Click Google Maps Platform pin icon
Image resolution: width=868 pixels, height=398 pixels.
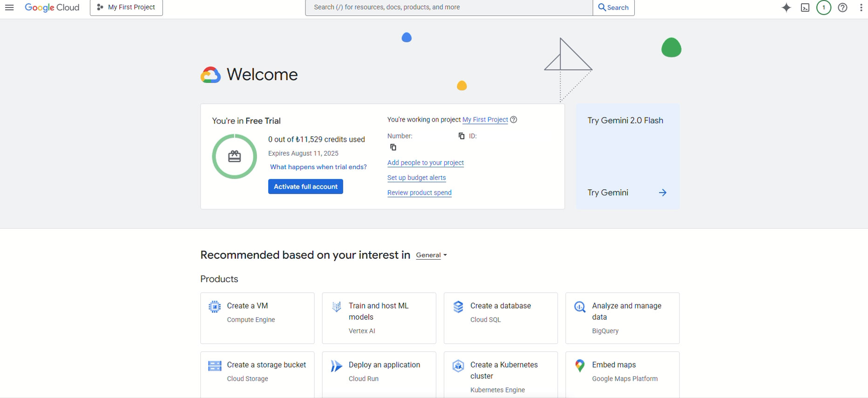580,366
